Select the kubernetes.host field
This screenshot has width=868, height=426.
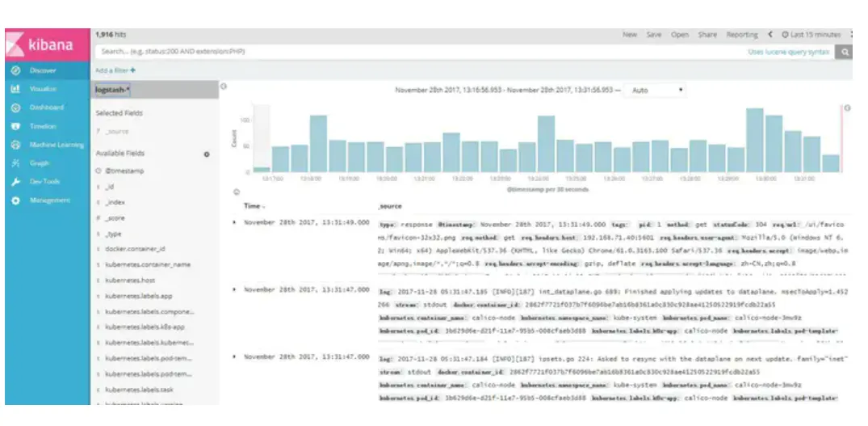coord(130,280)
